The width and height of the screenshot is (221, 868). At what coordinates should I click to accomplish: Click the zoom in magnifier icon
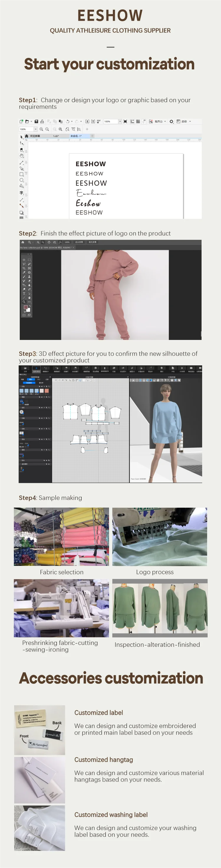41,129
